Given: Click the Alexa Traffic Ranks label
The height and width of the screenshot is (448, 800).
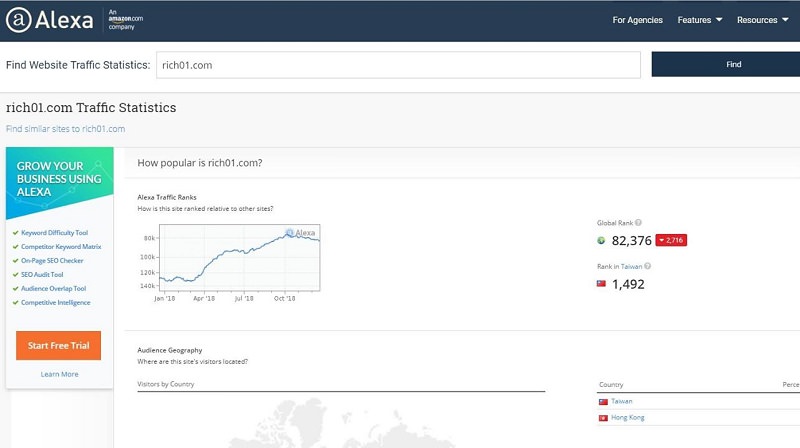Looking at the screenshot, I should (167, 197).
